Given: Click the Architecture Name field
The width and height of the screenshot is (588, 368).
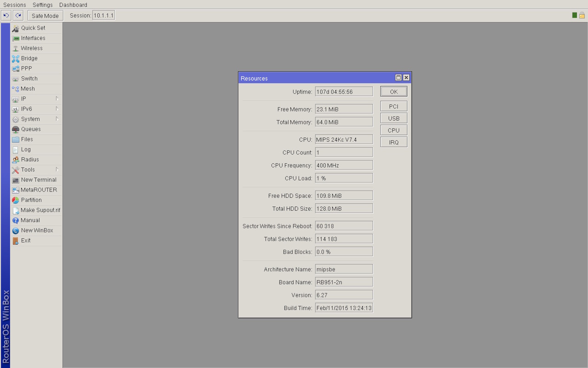Looking at the screenshot, I should [344, 269].
